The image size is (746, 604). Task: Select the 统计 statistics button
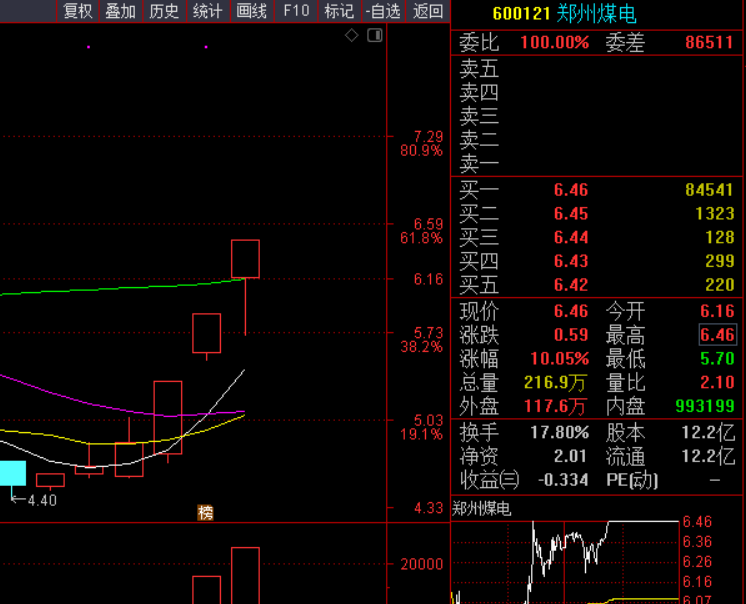208,11
